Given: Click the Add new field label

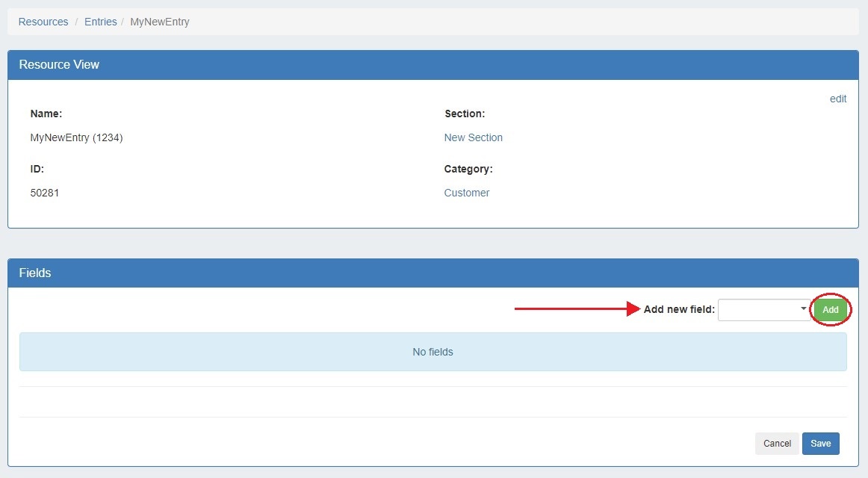Looking at the screenshot, I should [679, 309].
